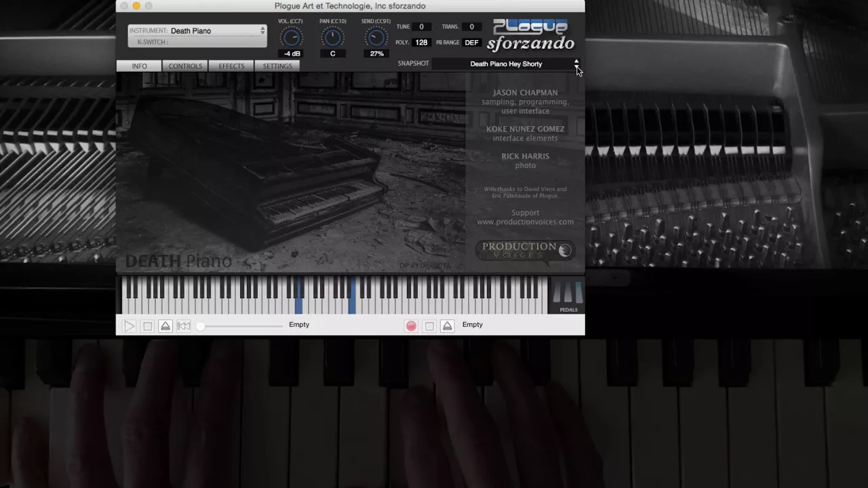Viewport: 868px width, 488px height.
Task: Click the DEATH Piano title text
Action: point(178,261)
